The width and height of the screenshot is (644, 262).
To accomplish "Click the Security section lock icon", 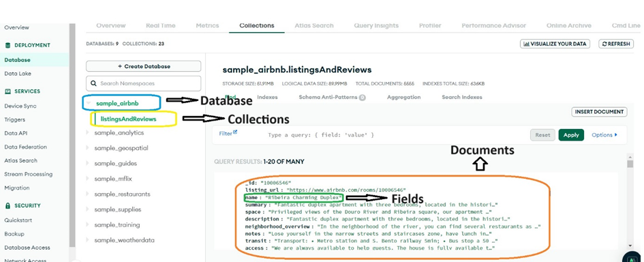I will (7, 205).
